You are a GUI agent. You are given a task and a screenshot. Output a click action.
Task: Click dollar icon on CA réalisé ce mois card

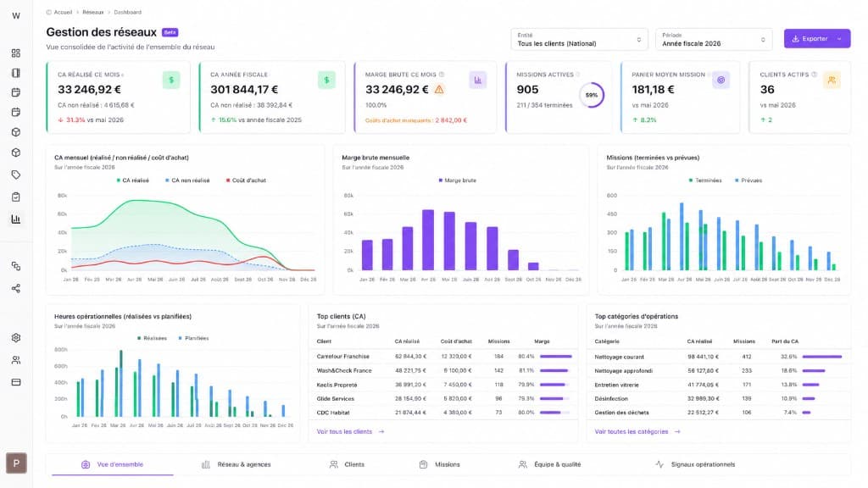[x=171, y=80]
